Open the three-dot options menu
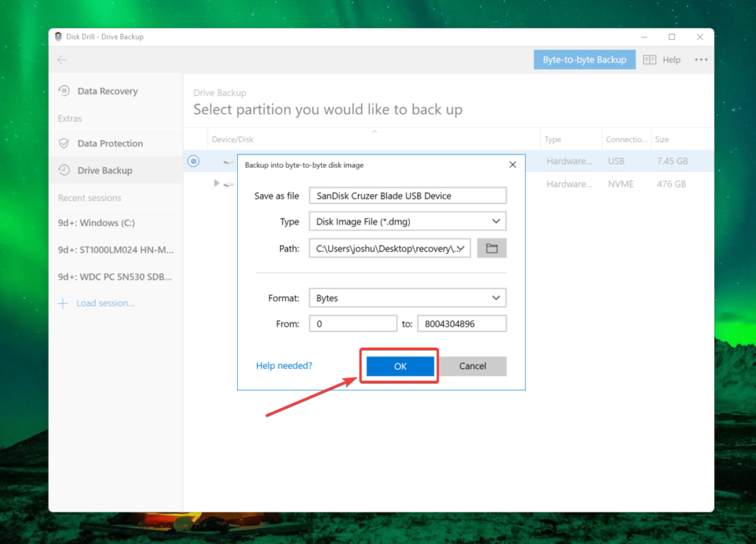Screen dimensions: 756x544 701,60
